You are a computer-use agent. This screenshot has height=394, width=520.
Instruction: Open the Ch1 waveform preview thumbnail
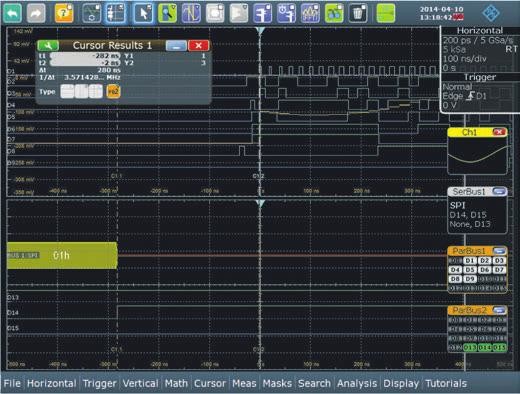coord(477,155)
